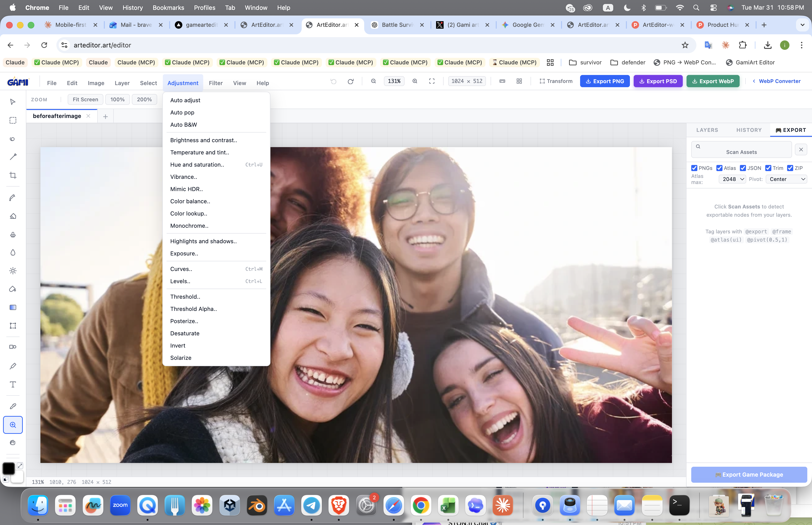Click the zoom-in magnifier on the top toolbar

pyautogui.click(x=415, y=81)
